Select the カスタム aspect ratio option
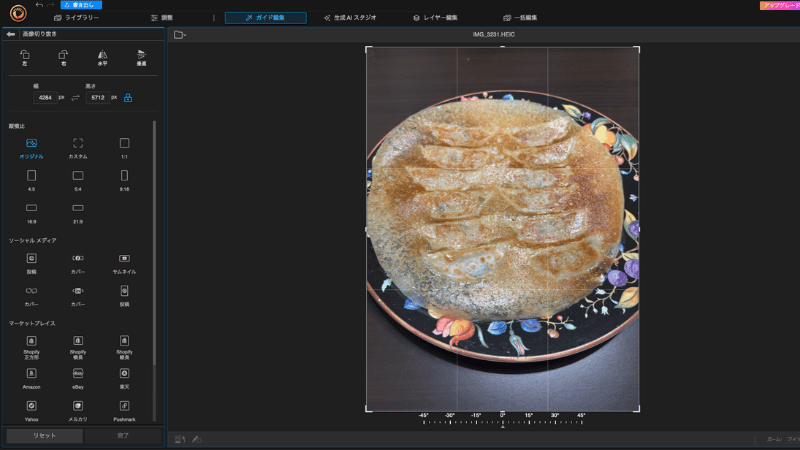 78,148
